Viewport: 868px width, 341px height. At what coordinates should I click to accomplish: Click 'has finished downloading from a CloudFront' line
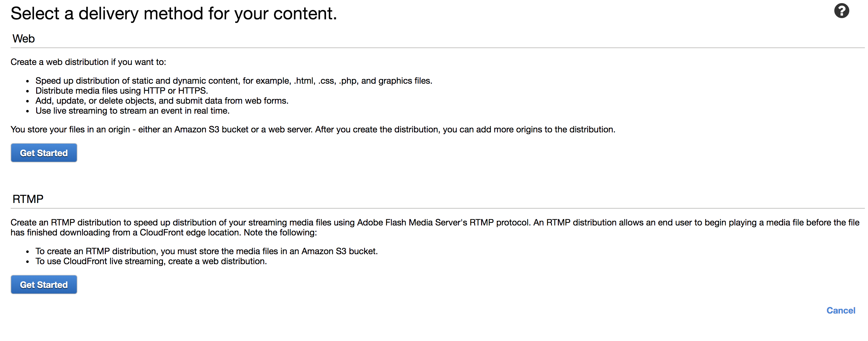point(164,233)
